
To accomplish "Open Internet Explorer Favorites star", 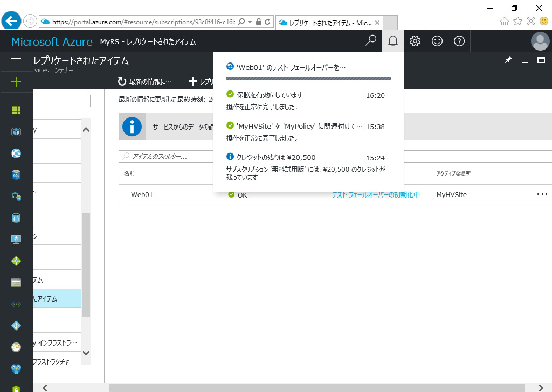I will tap(518, 22).
